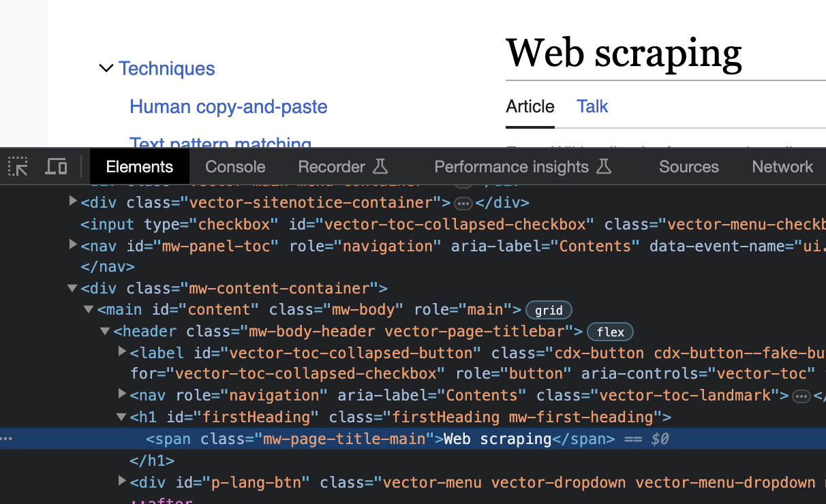This screenshot has width=826, height=504.
Task: Collapse the mw-content-container div node
Action: [72, 287]
